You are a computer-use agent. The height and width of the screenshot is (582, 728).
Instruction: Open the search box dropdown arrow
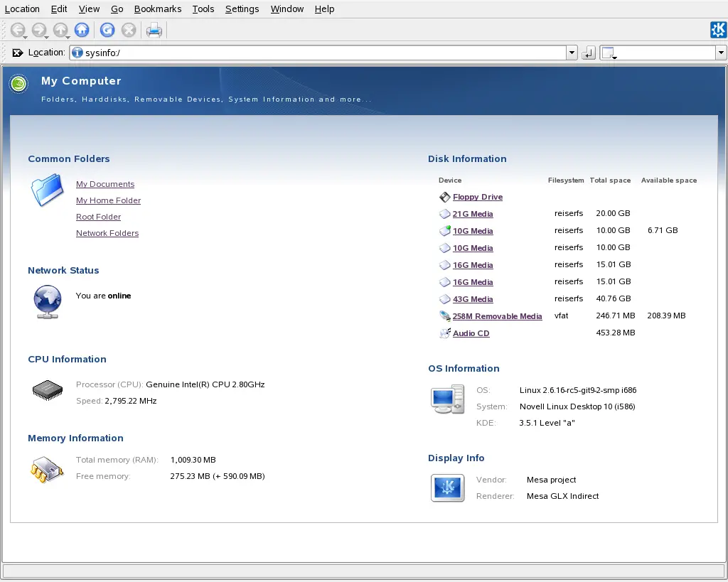click(x=721, y=53)
